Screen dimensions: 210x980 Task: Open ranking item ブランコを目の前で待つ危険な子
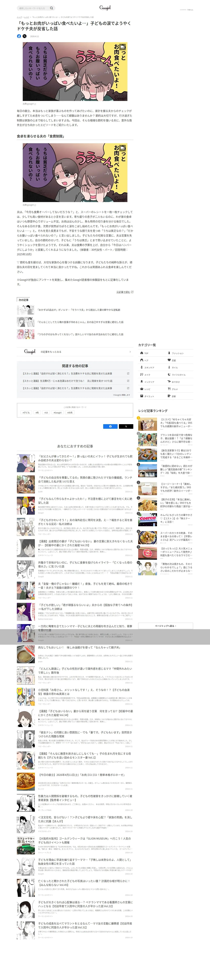(165, 439)
